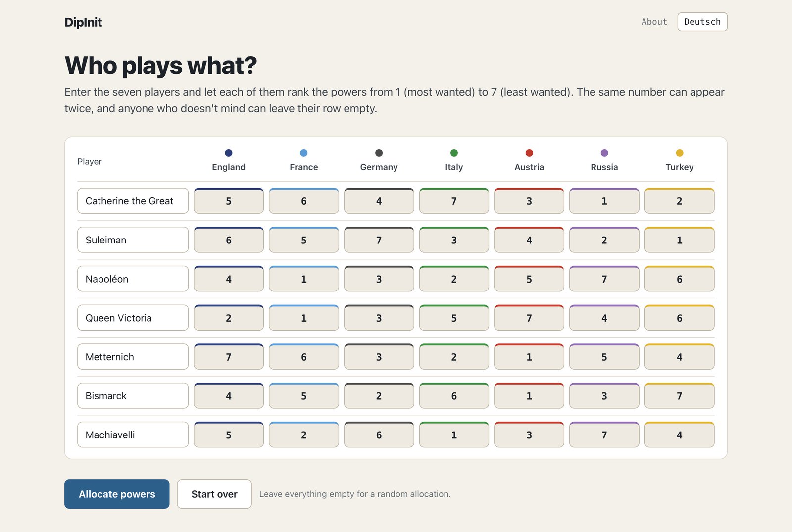
Task: Select the Metternich name field
Action: 133,357
